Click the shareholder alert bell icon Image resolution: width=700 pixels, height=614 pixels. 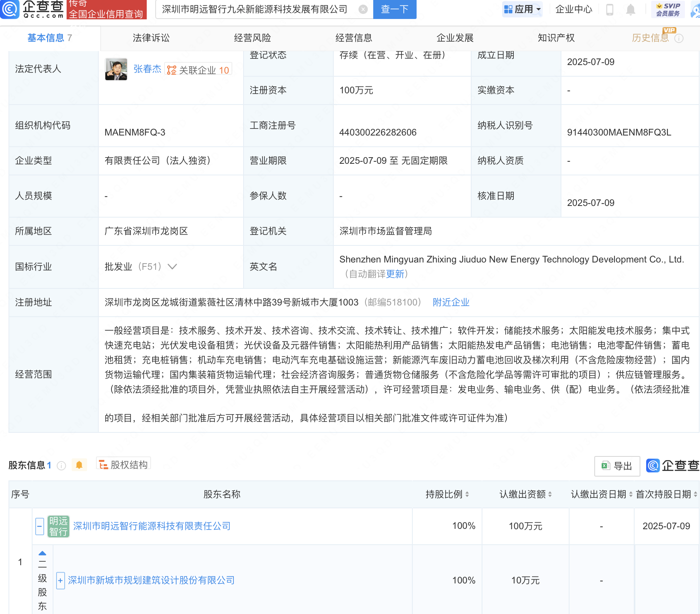[79, 465]
